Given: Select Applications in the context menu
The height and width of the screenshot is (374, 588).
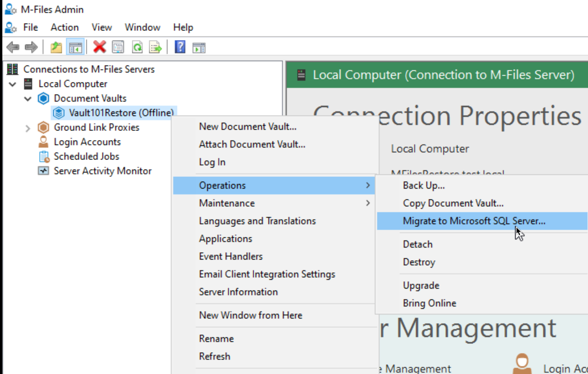Looking at the screenshot, I should 274,238.
